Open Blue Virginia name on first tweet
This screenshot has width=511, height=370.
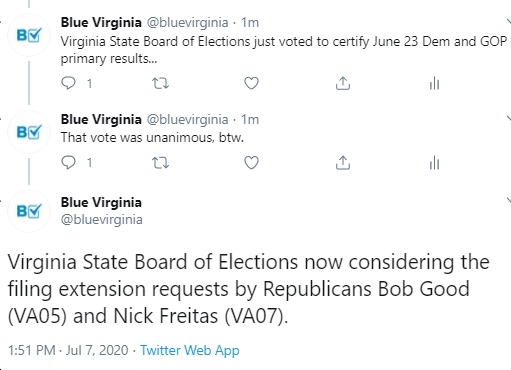point(101,23)
